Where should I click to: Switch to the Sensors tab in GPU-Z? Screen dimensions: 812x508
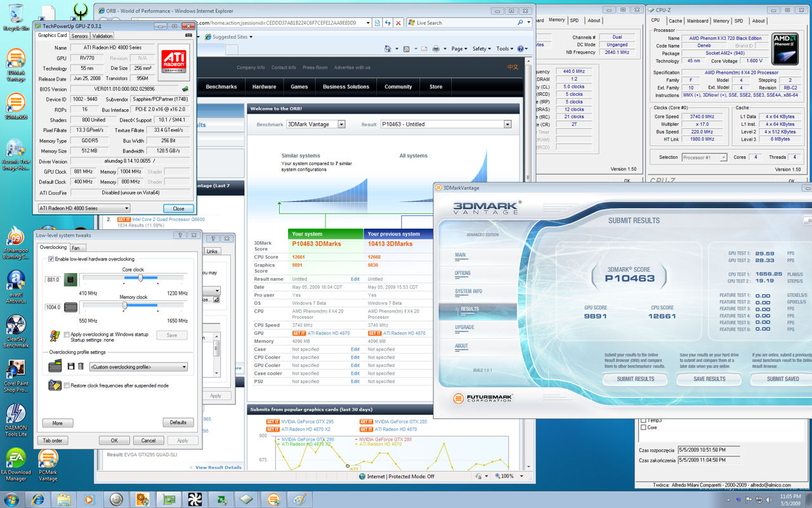tap(79, 36)
